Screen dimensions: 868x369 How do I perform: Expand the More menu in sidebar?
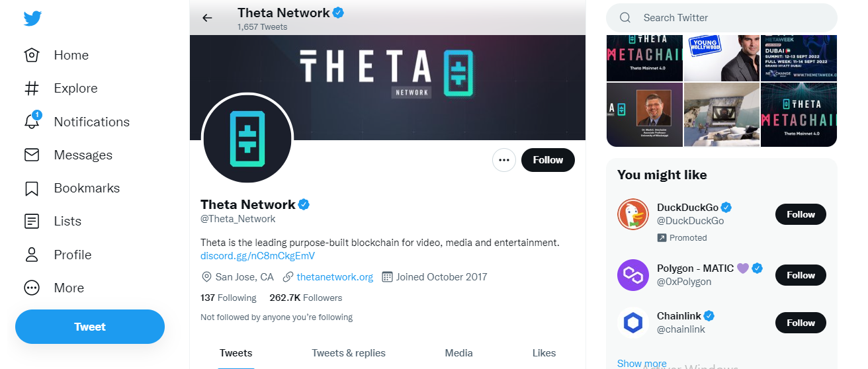32,288
